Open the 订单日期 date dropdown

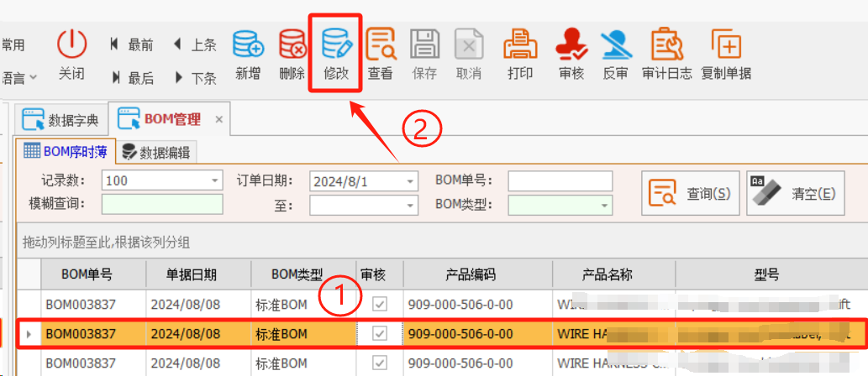[410, 180]
